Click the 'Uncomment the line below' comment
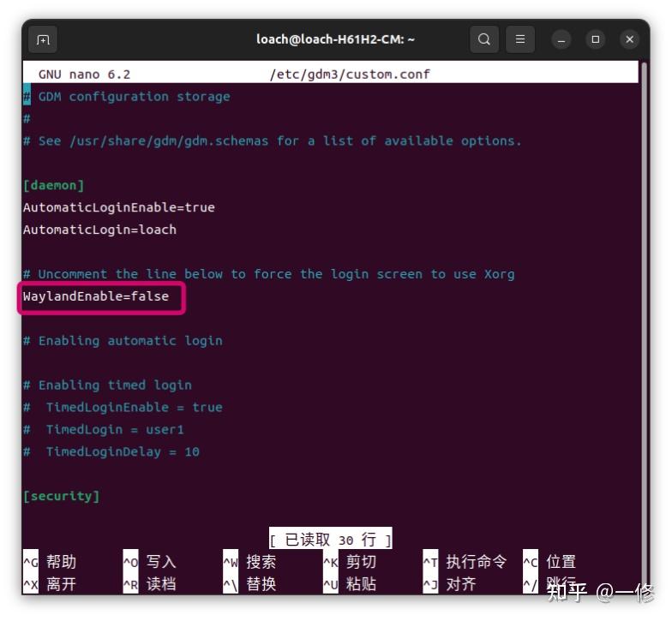Viewport: 672px width, 621px height. click(269, 274)
